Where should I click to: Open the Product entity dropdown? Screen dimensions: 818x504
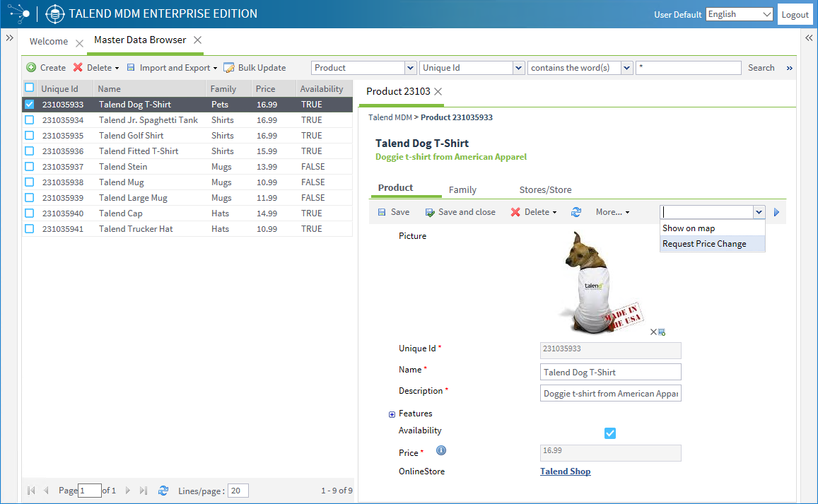(411, 68)
